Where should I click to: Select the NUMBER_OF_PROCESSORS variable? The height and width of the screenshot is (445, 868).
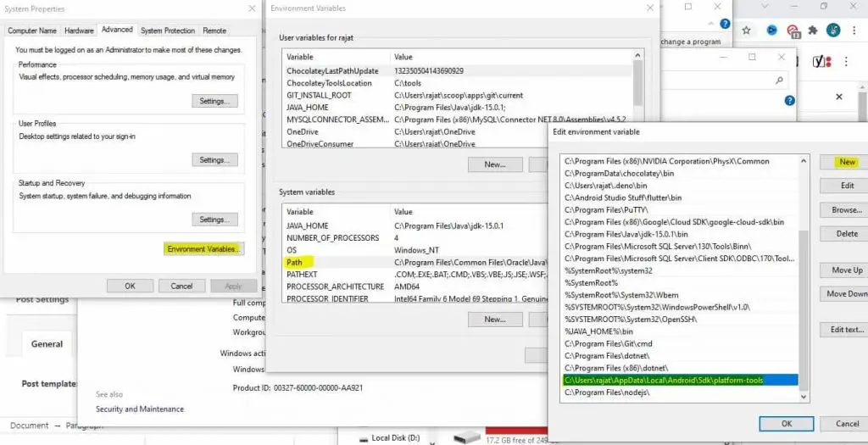click(415, 238)
